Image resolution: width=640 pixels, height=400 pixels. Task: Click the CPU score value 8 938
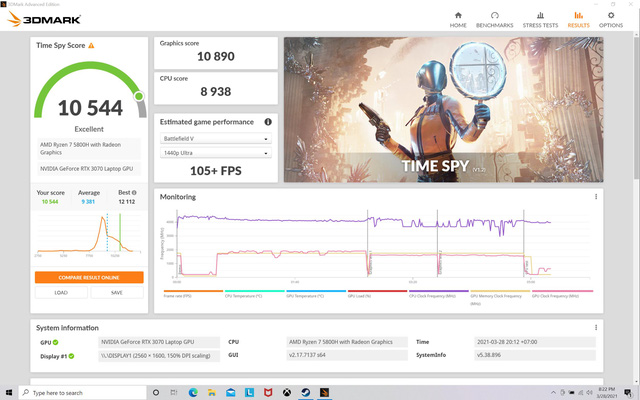click(216, 91)
